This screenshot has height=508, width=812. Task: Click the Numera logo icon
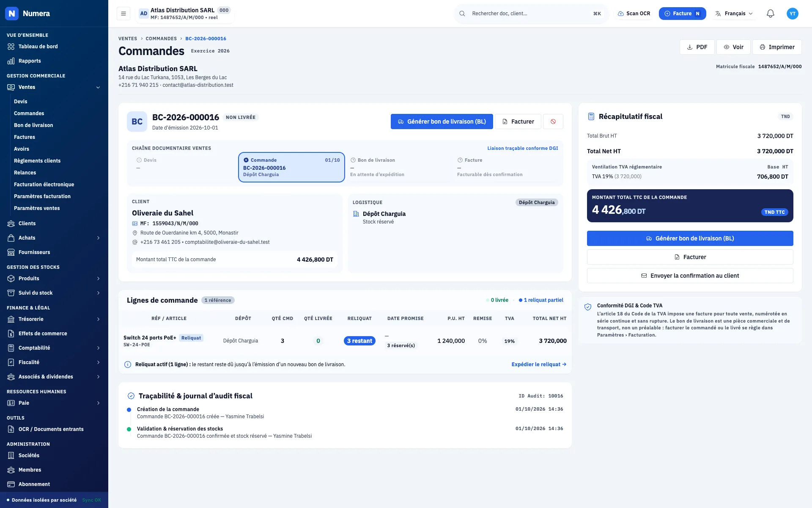12,14
